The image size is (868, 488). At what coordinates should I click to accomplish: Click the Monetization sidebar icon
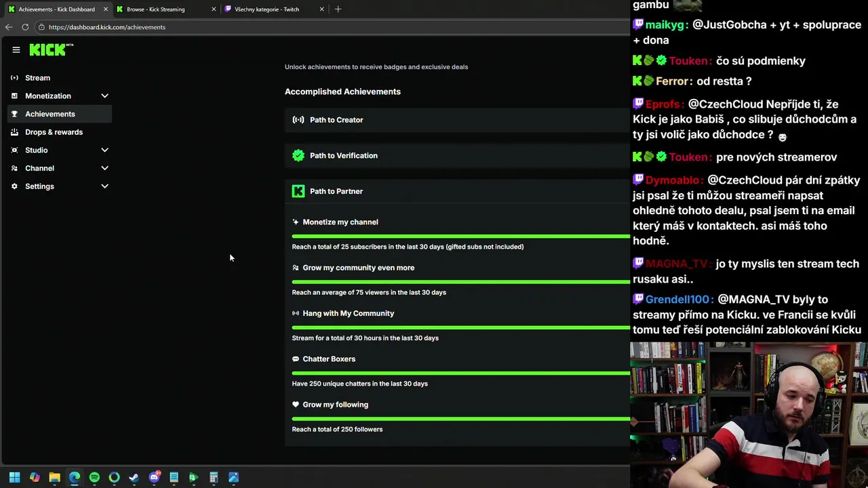click(14, 96)
